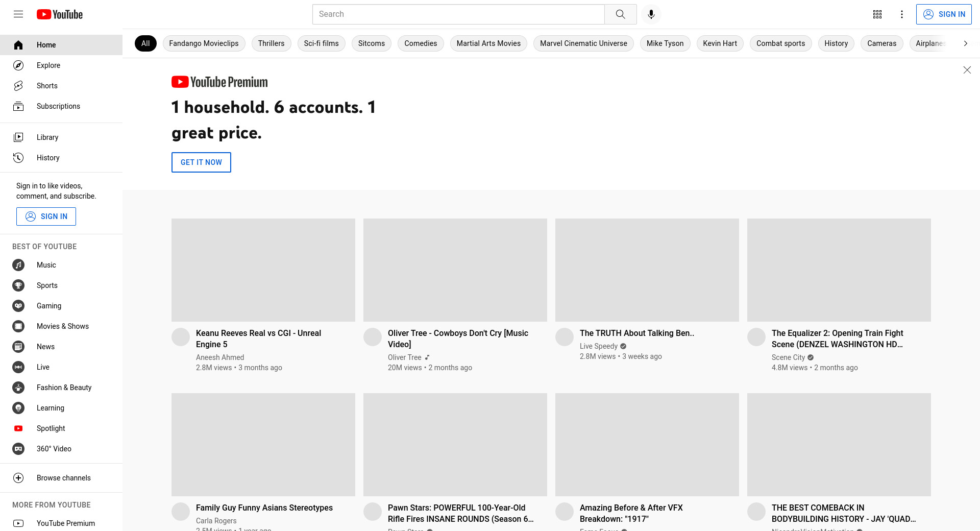Click the sidebar SIGN IN button
This screenshot has width=980, height=531.
coord(46,216)
